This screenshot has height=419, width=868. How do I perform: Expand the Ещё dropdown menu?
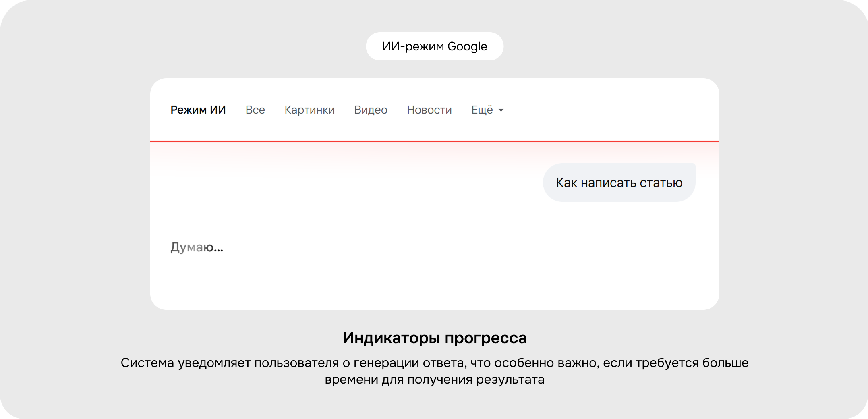[x=487, y=110]
